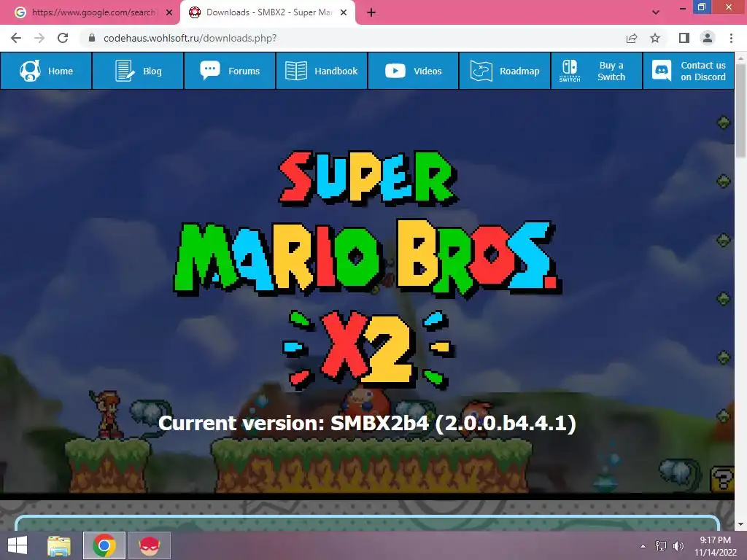Click the Discord logo icon
This screenshot has height=560, width=747.
[x=662, y=71]
